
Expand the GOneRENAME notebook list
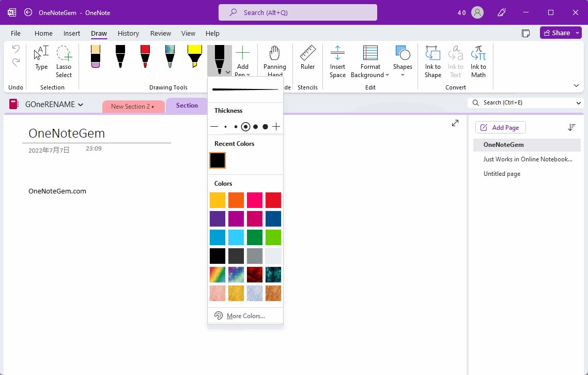coord(54,105)
